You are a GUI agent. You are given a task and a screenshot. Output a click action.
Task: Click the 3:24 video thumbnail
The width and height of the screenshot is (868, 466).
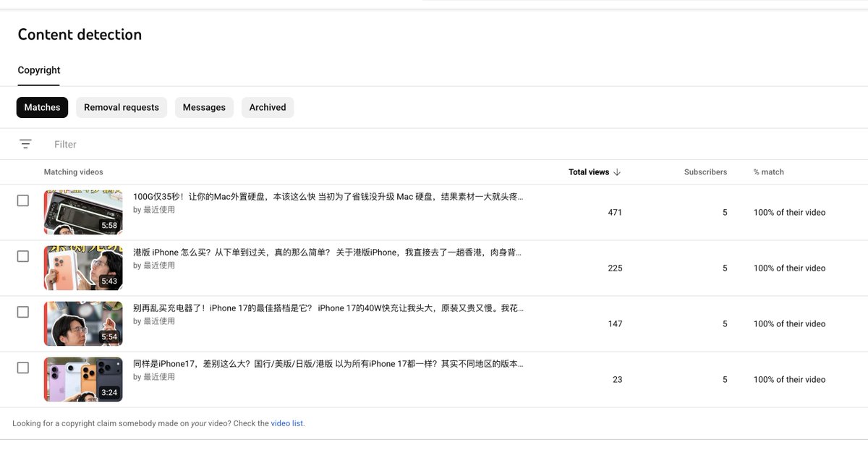pos(83,379)
